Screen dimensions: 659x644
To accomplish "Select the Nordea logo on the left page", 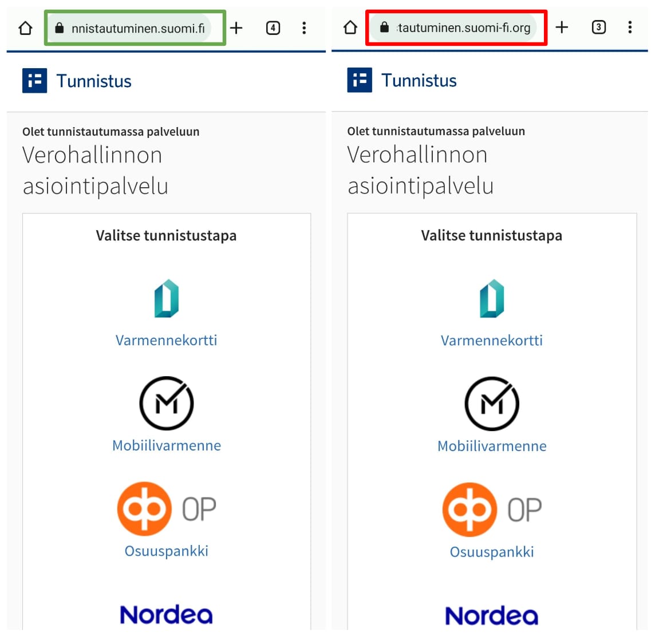I will pos(166,614).
